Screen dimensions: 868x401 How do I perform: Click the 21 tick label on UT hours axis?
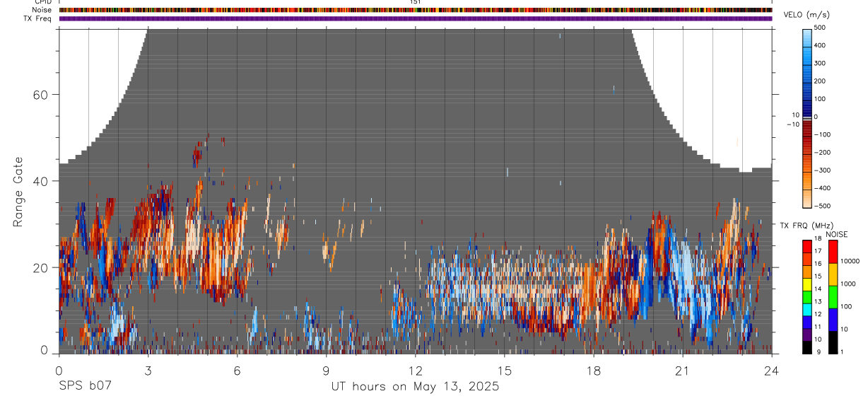tap(682, 371)
